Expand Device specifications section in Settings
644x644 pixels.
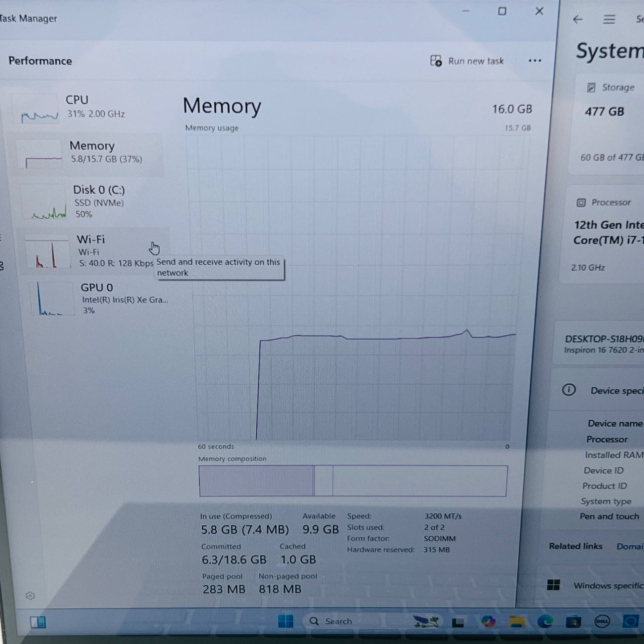tap(597, 390)
